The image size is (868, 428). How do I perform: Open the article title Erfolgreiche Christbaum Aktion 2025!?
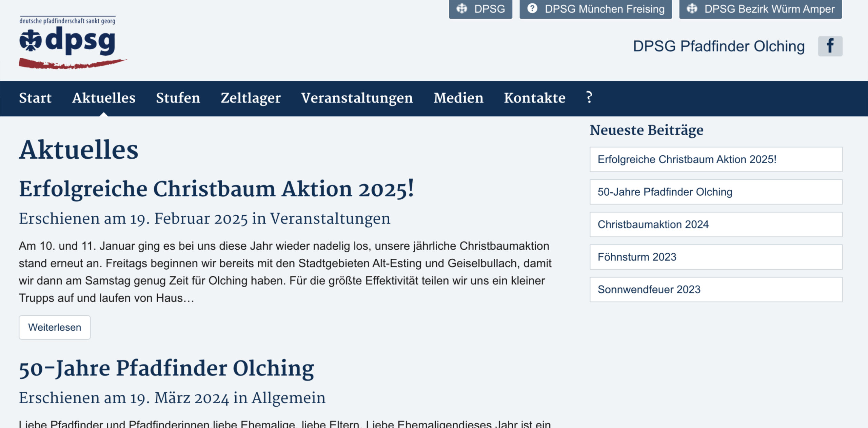[216, 189]
